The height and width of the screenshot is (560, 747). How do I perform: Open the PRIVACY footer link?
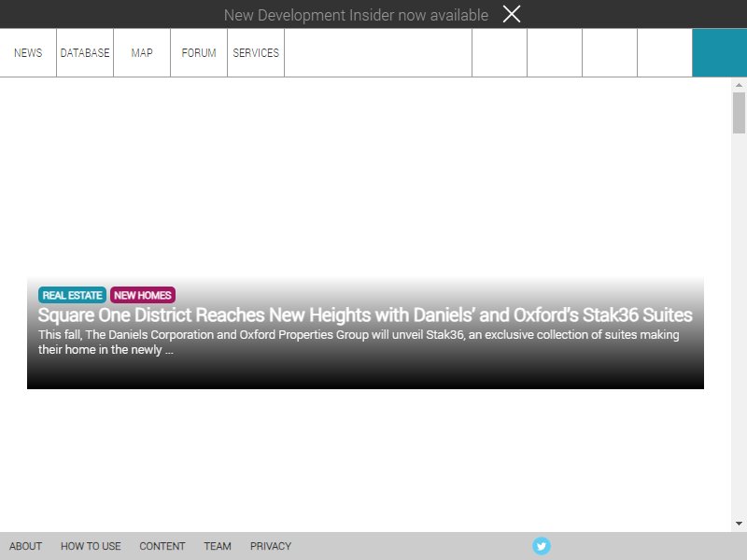coord(271,546)
